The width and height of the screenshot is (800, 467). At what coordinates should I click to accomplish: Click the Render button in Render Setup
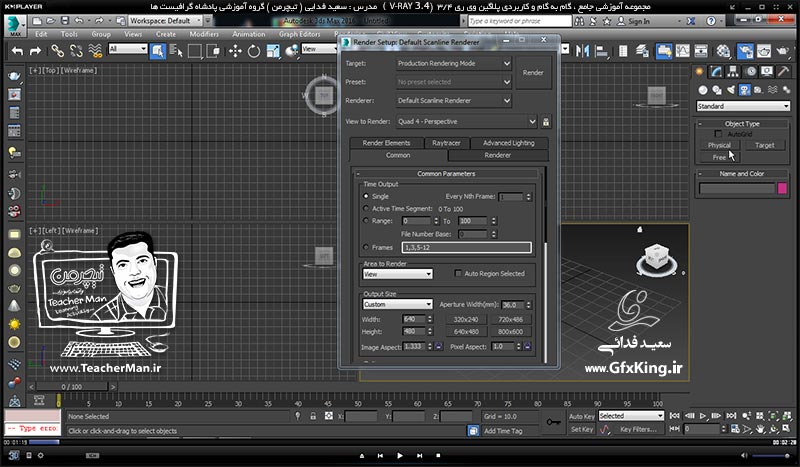(x=533, y=72)
